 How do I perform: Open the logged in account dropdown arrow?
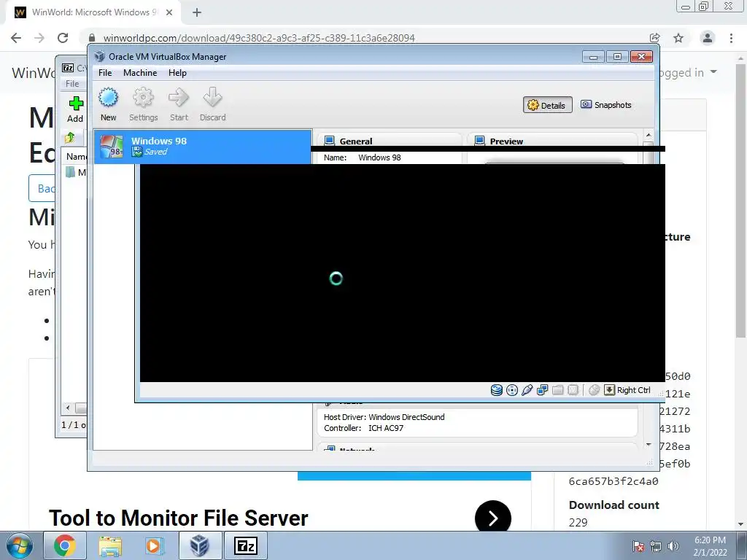(x=713, y=72)
